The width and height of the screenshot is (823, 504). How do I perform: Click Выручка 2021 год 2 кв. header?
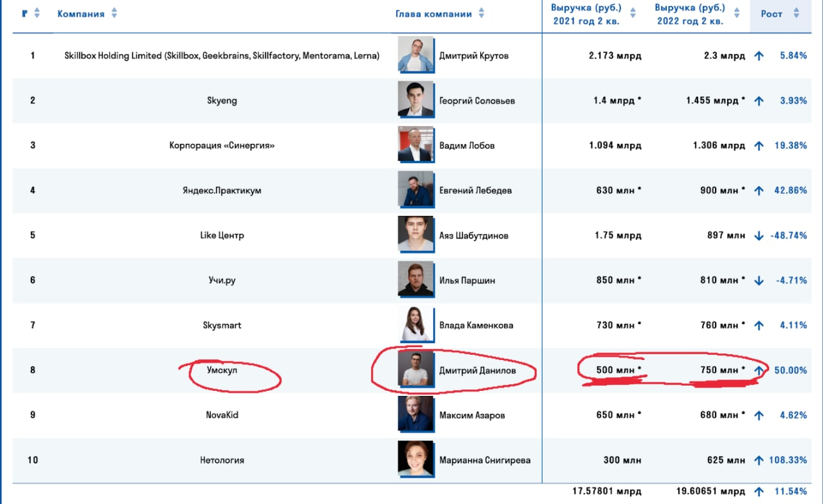[x=586, y=14]
